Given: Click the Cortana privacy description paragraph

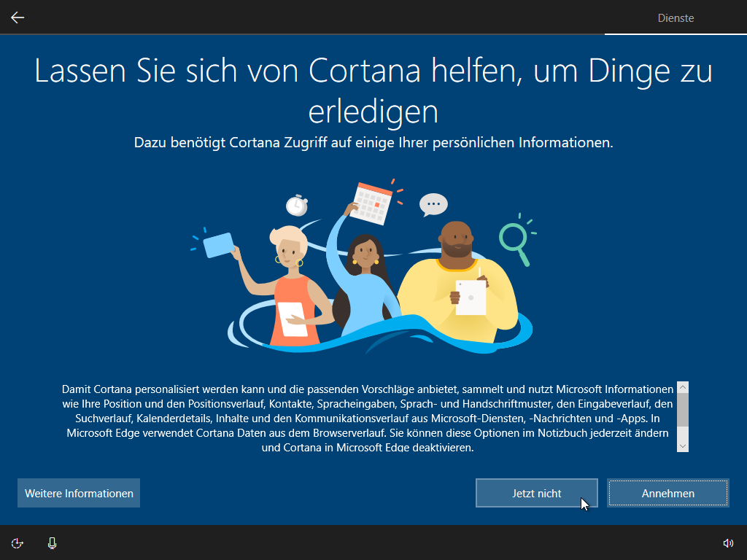Looking at the screenshot, I should [368, 418].
